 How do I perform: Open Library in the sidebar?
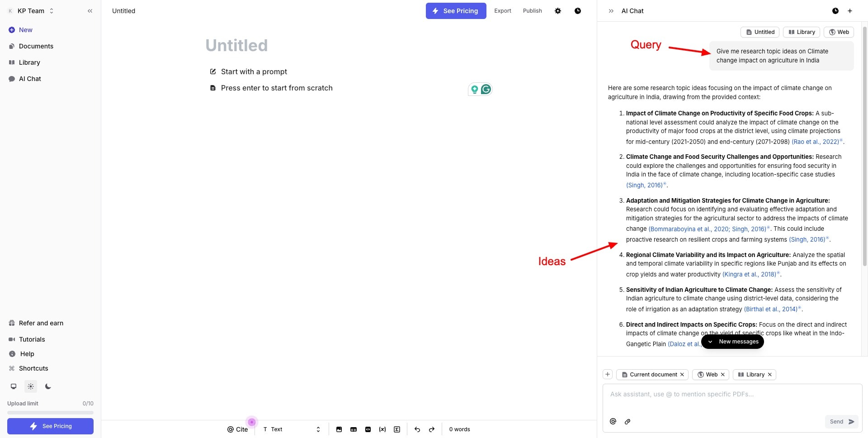coord(29,62)
